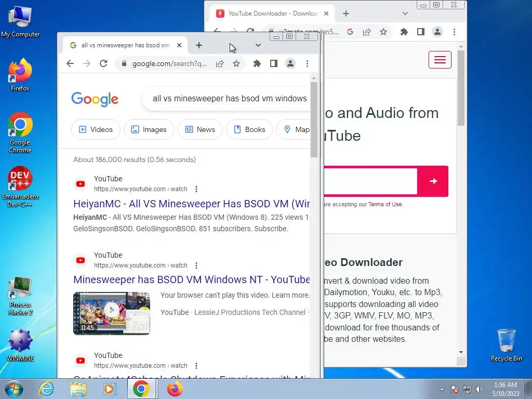Select the 'all vs minesweeper has bsod vm' tab
Image resolution: width=532 pixels, height=399 pixels.
click(125, 45)
